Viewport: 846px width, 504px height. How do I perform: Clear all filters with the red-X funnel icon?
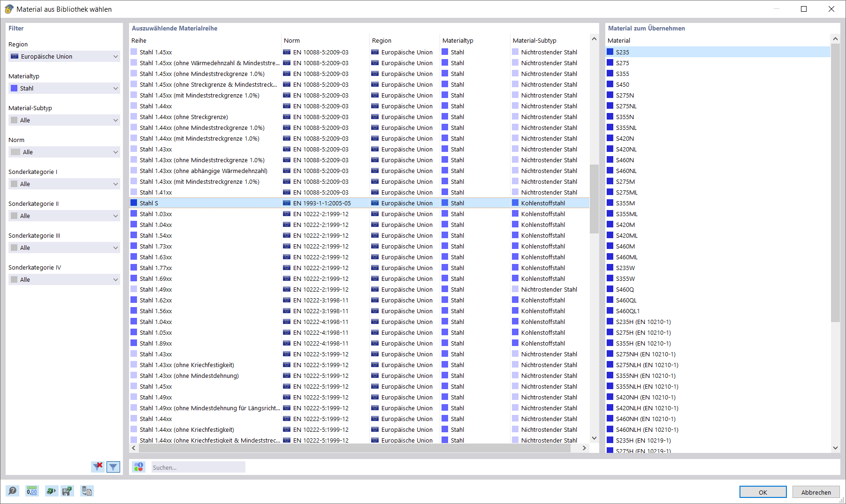pos(98,466)
